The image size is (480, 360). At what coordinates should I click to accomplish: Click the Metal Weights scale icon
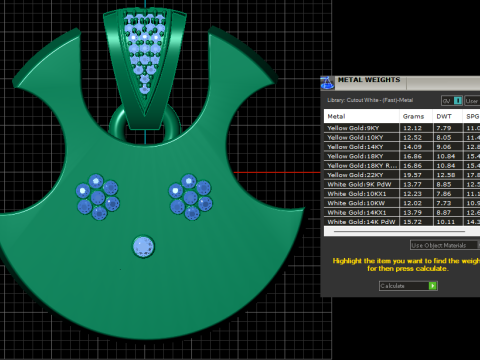pyautogui.click(x=327, y=83)
